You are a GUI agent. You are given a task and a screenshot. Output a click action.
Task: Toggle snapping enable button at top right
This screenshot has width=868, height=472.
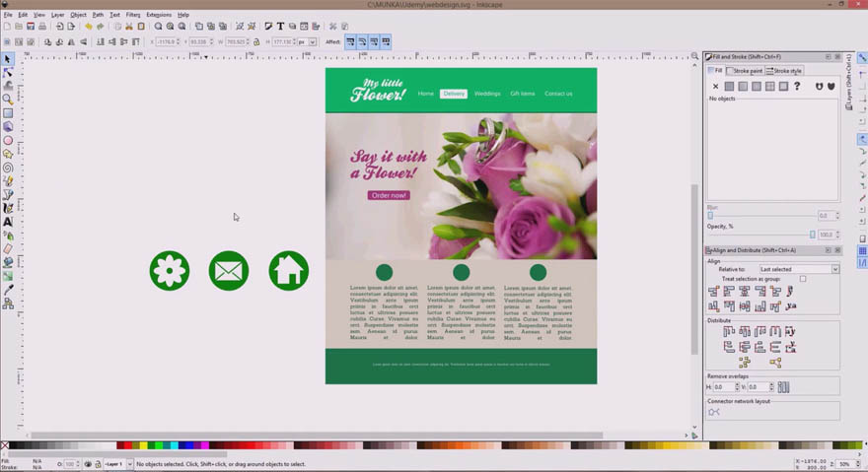tap(862, 59)
